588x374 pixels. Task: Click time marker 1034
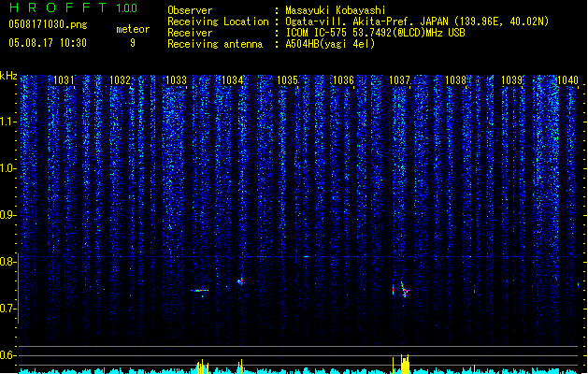point(232,80)
